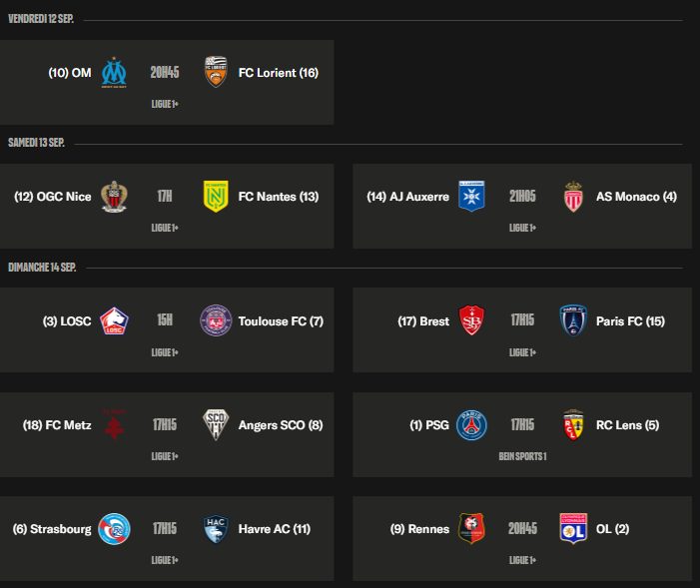Screen dimensions: 700x588
Task: Click the Paris Saint-Germain logo
Action: 471,424
